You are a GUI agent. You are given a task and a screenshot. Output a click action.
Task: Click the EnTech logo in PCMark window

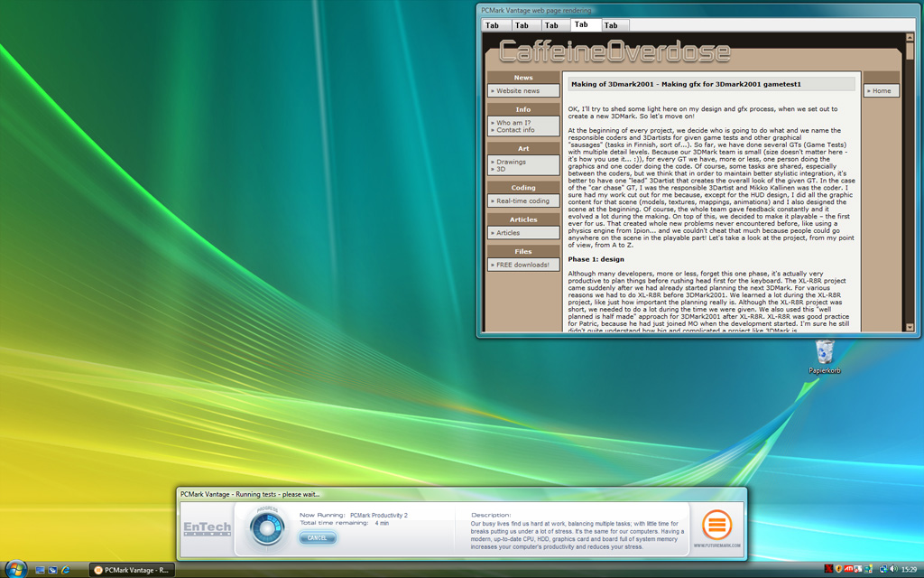coord(208,528)
